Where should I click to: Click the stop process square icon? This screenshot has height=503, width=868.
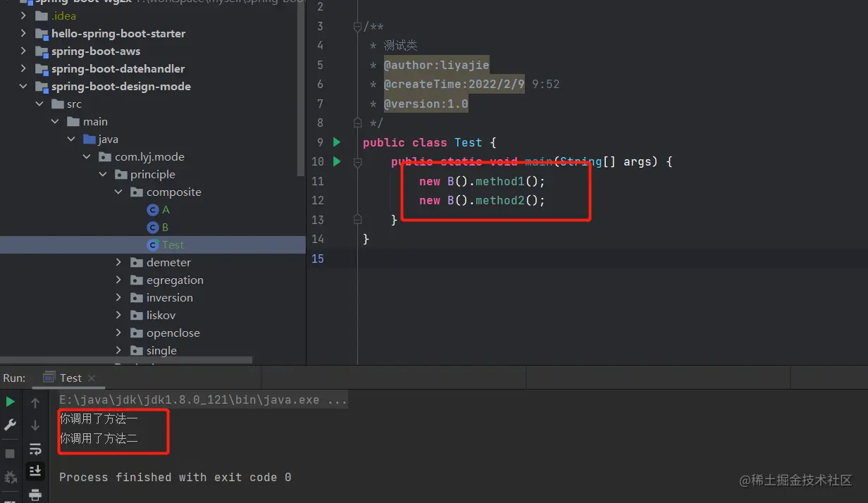click(x=11, y=453)
